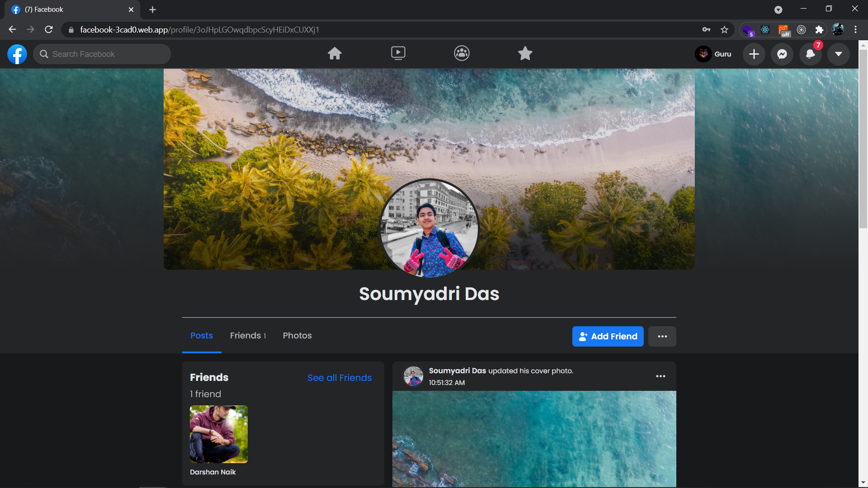
Task: Open the plus Create menu
Action: coord(754,54)
